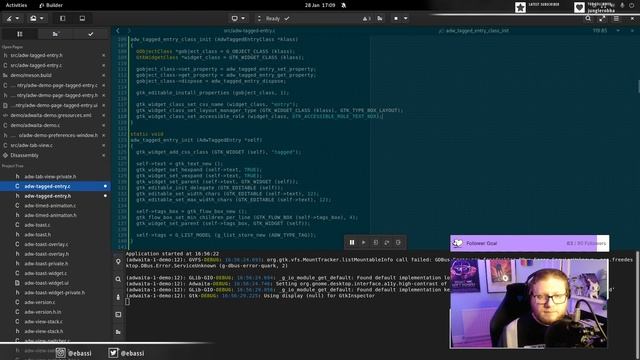Screen dimensions: 640x360
Task: Toggle fullscreen mode icon
Action: click(602, 18)
